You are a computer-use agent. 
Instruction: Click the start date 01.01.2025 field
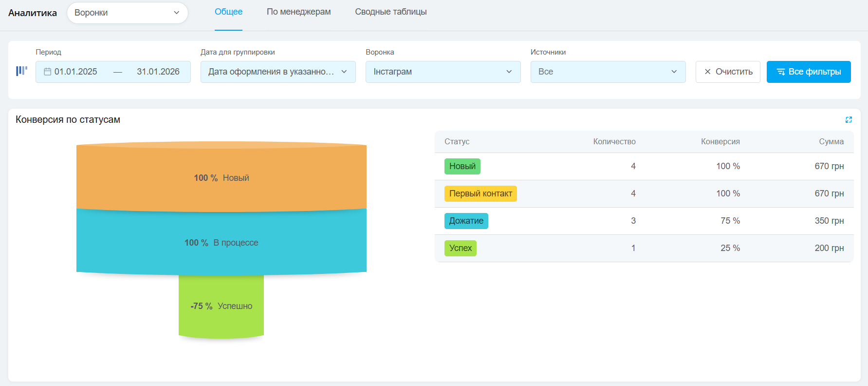point(76,72)
